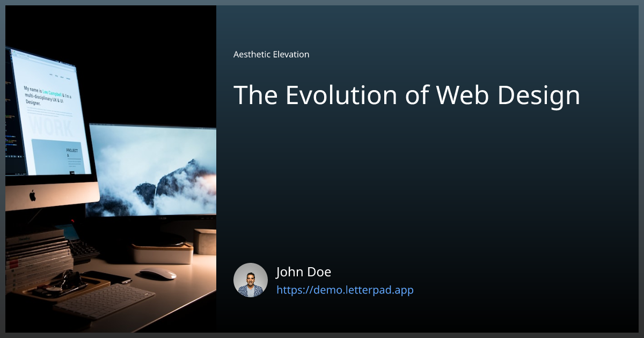Open the 'about' nav entry on the portfolio
644x338 pixels.
tap(62, 77)
